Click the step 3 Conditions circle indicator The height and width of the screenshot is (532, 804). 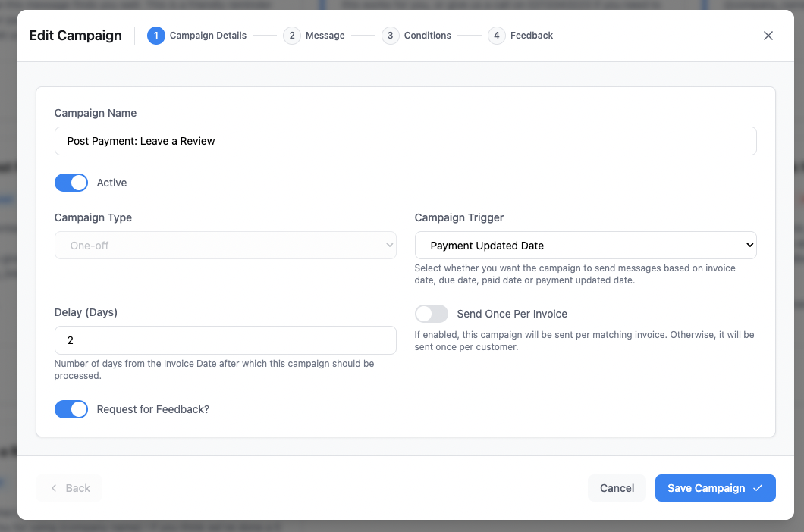point(391,36)
